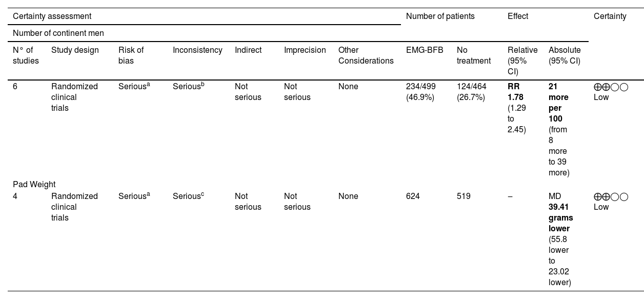Click the certainty circles icon in the Pad Weight row

coord(611,196)
